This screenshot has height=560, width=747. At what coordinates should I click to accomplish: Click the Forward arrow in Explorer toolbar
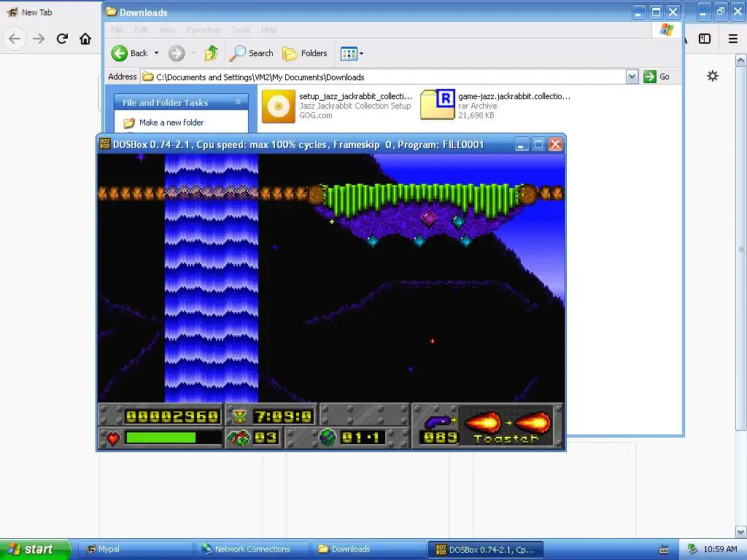[x=177, y=53]
